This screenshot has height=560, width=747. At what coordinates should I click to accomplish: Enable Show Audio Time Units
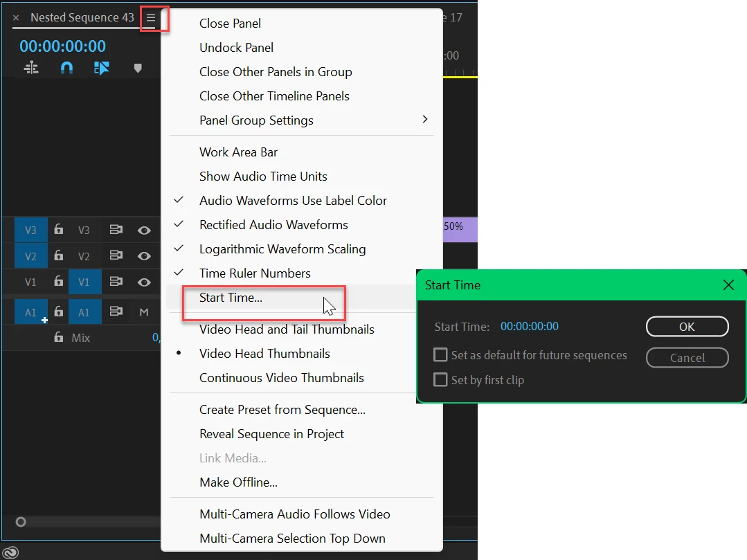click(302, 177)
